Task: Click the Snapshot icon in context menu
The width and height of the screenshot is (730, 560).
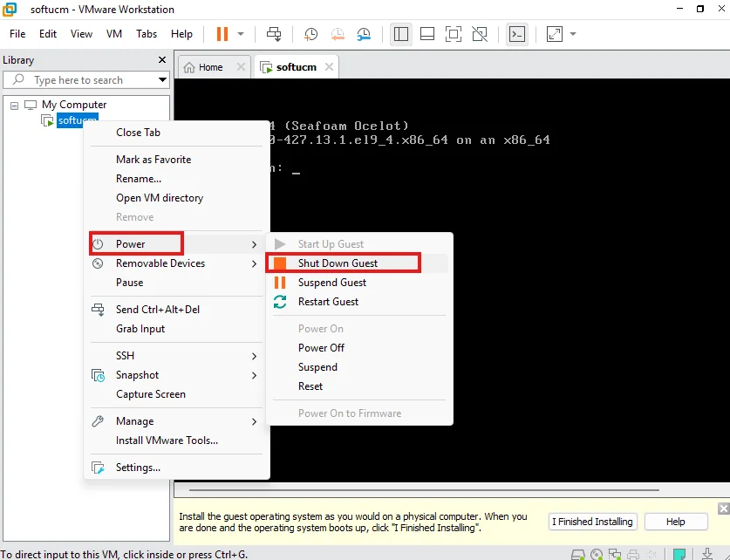Action: pyautogui.click(x=98, y=375)
